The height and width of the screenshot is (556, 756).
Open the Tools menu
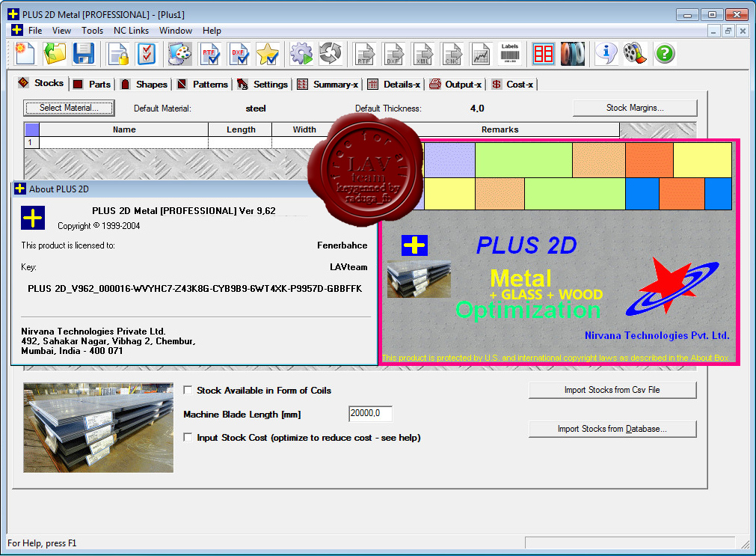(92, 31)
